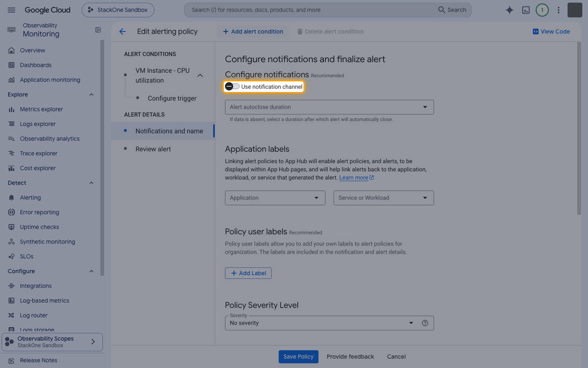Click the Log router icon

point(11,315)
